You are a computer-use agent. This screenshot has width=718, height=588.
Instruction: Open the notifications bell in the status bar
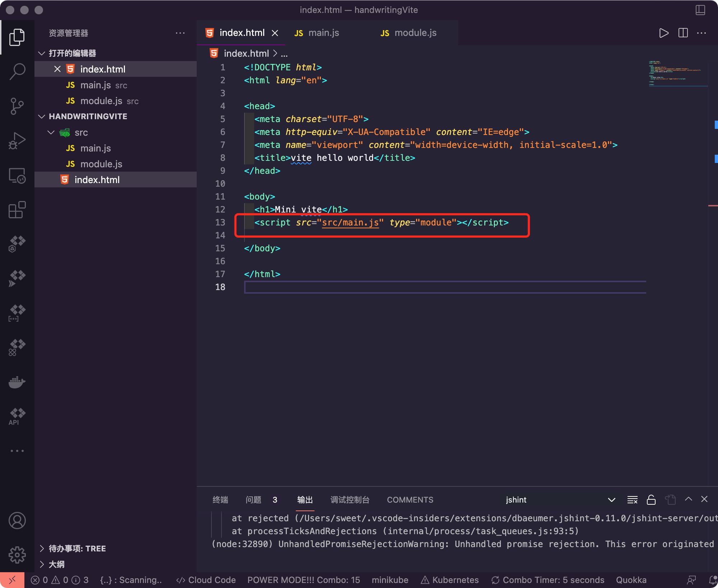713,580
